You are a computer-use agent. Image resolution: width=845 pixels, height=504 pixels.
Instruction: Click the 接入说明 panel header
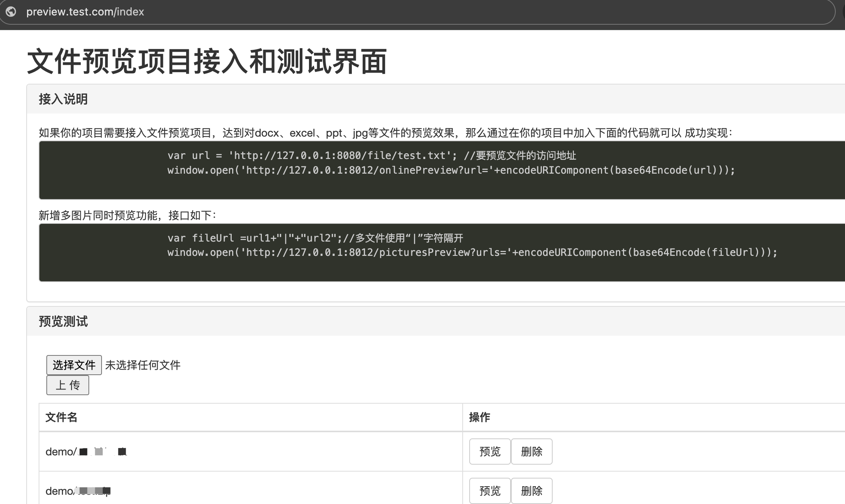63,99
